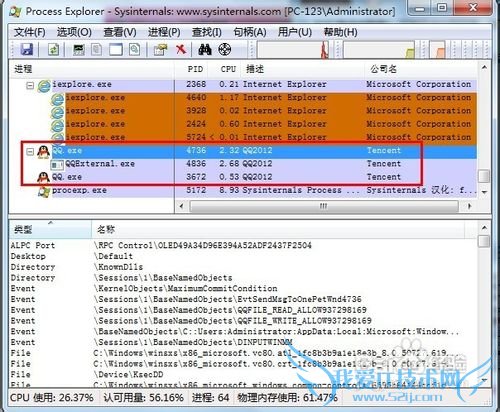500x412 pixels.
Task: Click the Save toolbar icon
Action: [x=27, y=49]
